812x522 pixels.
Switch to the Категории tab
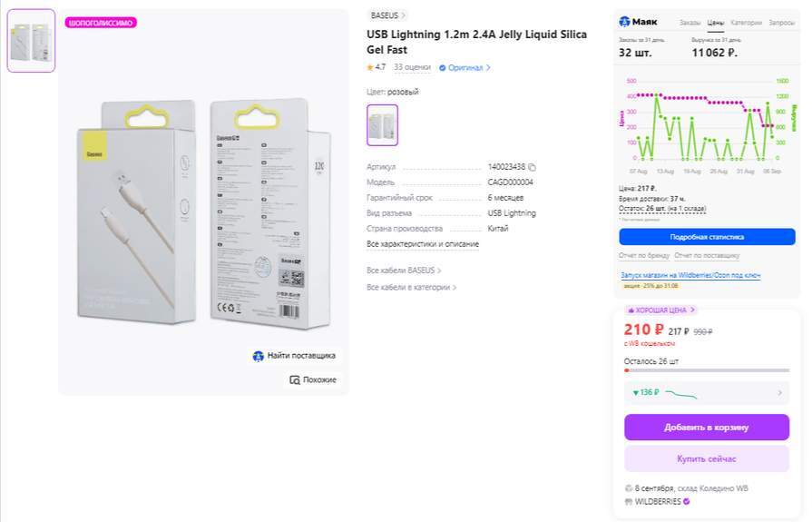coord(747,22)
